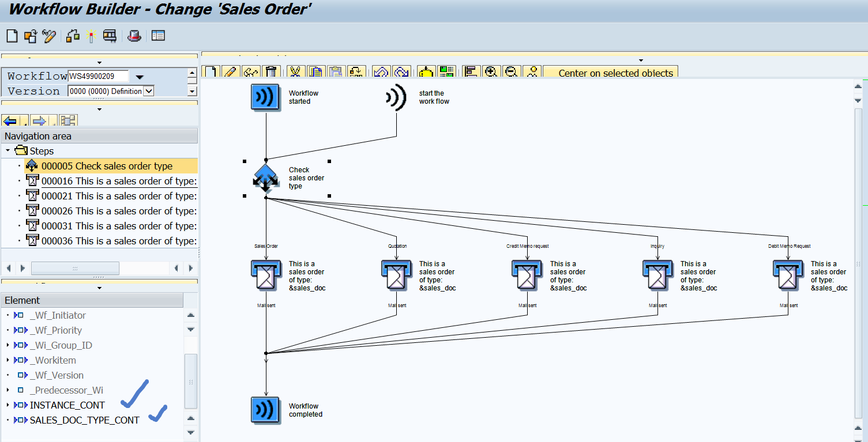Image resolution: width=868 pixels, height=442 pixels.
Task: Create a new workflow with the New icon
Action: click(x=12, y=36)
